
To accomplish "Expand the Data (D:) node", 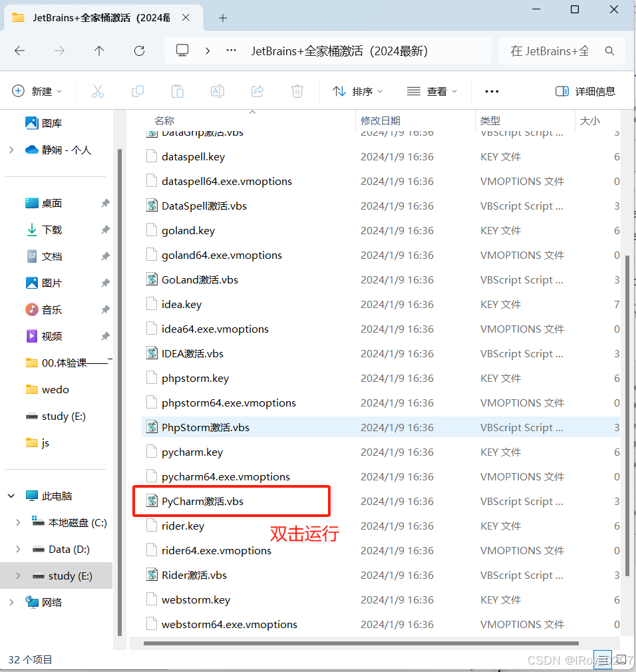I will click(18, 549).
